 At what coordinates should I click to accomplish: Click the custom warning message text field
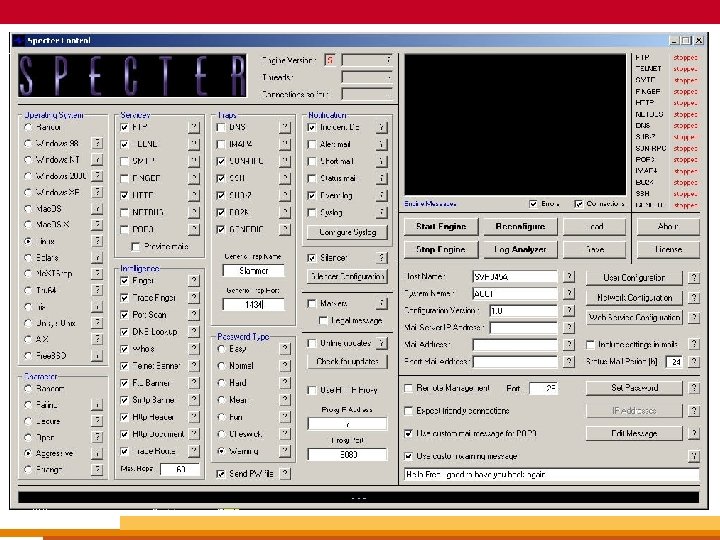(551, 475)
